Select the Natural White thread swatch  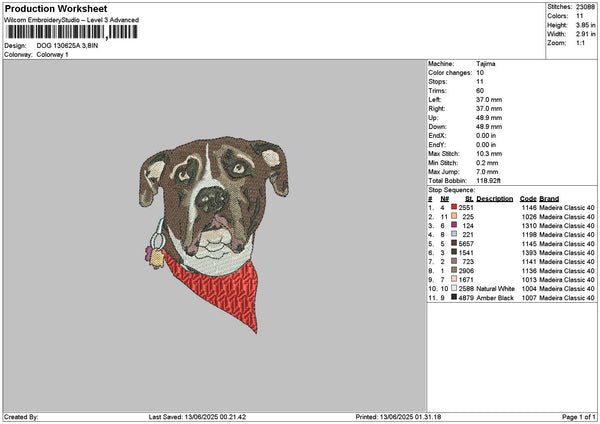pyautogui.click(x=455, y=288)
